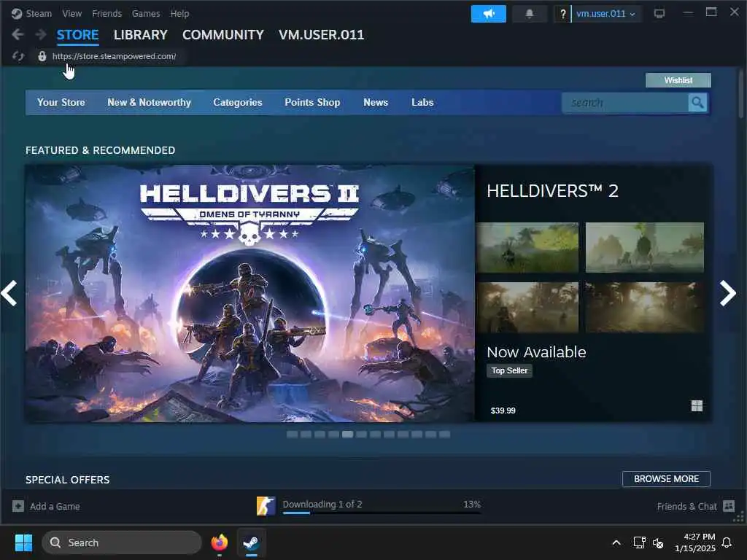This screenshot has height=560, width=747.
Task: Click the Steam logo in the menu bar
Action: [x=17, y=13]
